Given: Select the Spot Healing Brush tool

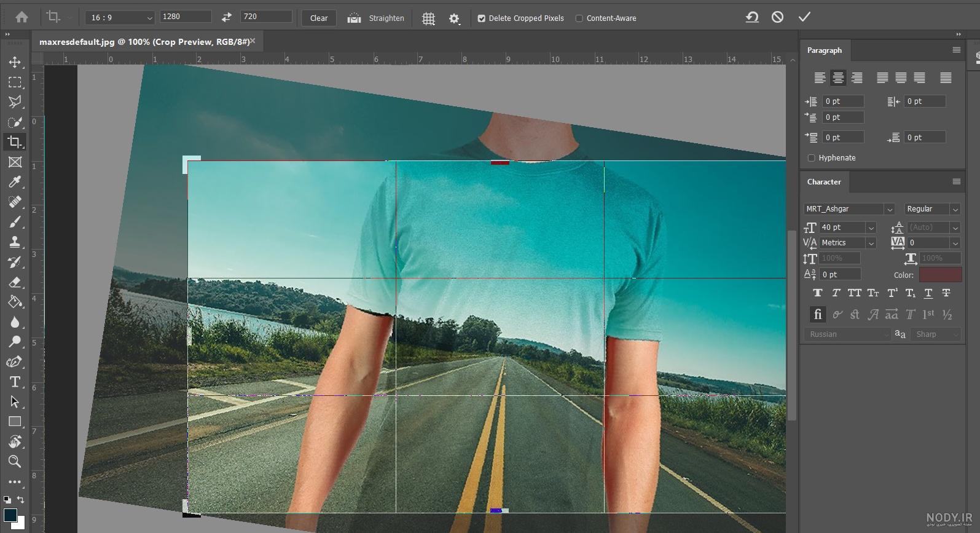Looking at the screenshot, I should click(15, 202).
